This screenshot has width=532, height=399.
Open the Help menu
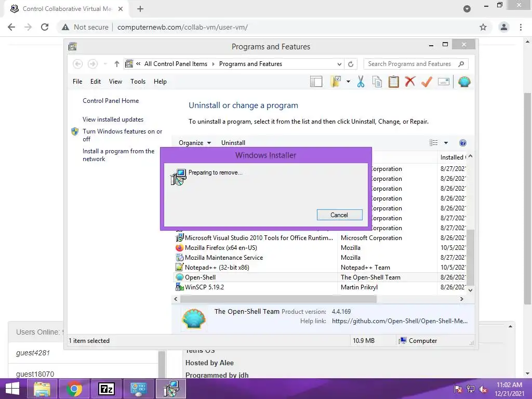point(160,82)
